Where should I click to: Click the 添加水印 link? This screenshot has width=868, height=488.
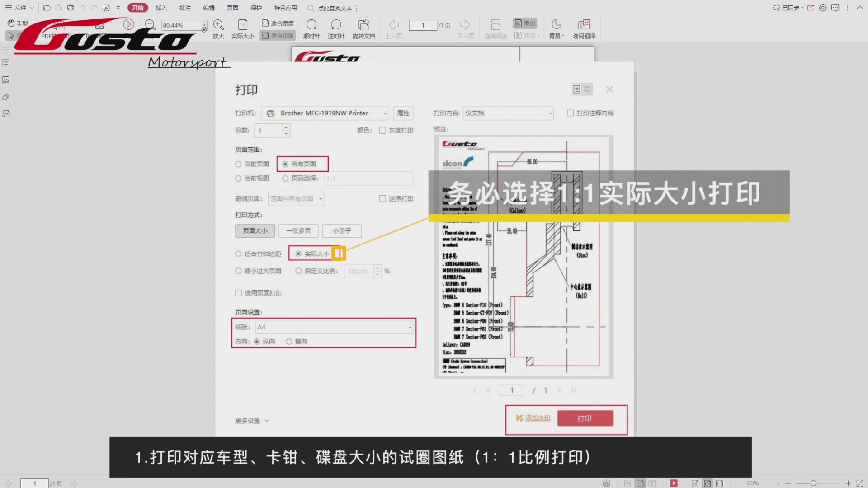pyautogui.click(x=538, y=418)
